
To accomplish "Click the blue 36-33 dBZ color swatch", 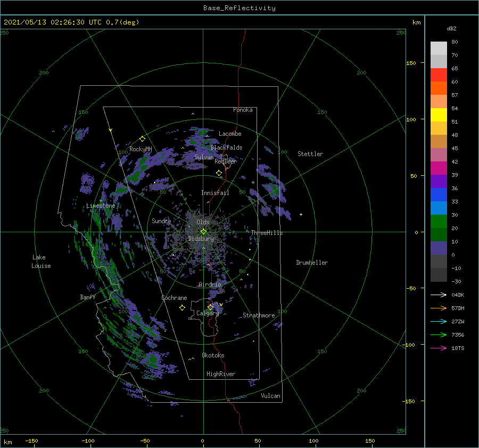I will pyautogui.click(x=439, y=195).
